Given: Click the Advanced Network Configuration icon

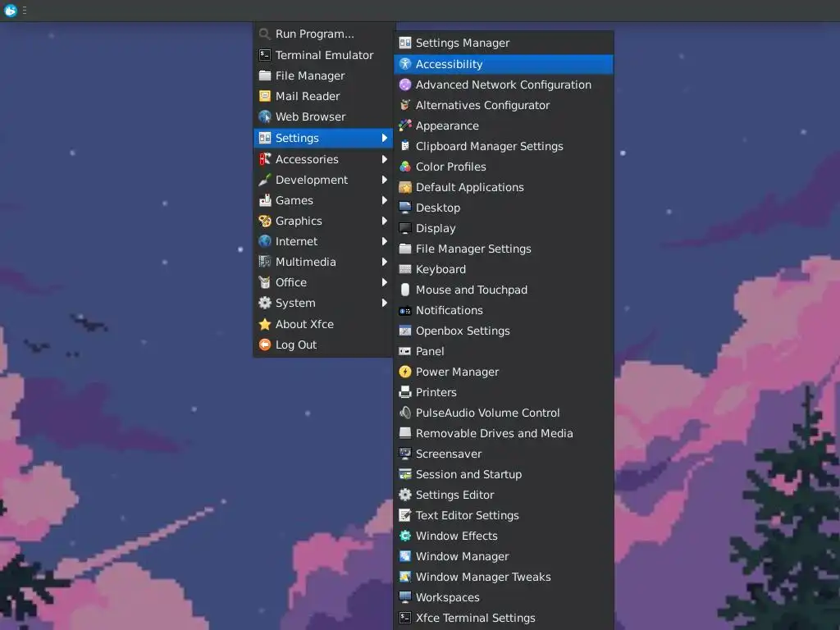Looking at the screenshot, I should coord(405,84).
